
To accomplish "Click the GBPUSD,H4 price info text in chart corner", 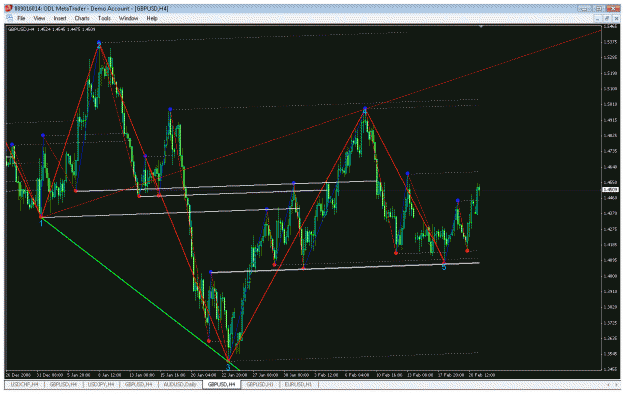I will (x=51, y=29).
